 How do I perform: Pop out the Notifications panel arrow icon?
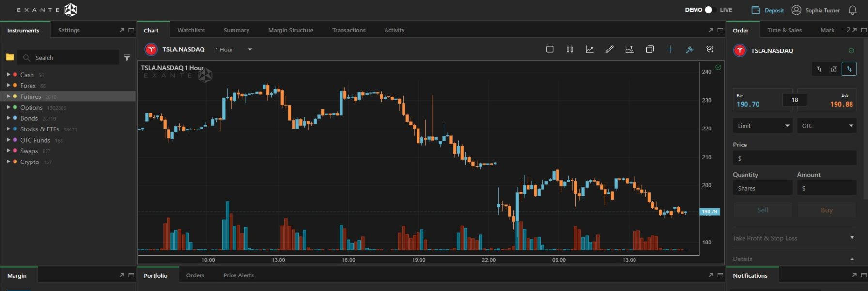click(x=854, y=275)
